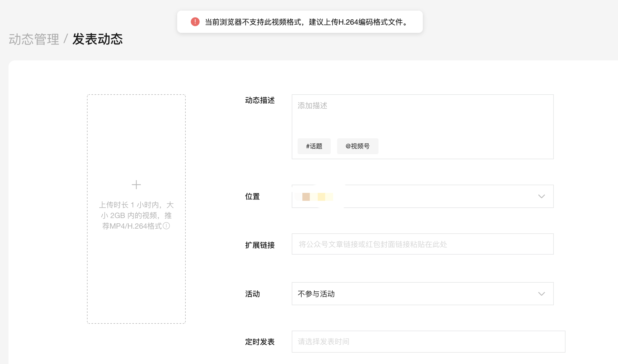Go back to 动态管理 breadcrumb
Screen dimensions: 618x364
(34, 39)
